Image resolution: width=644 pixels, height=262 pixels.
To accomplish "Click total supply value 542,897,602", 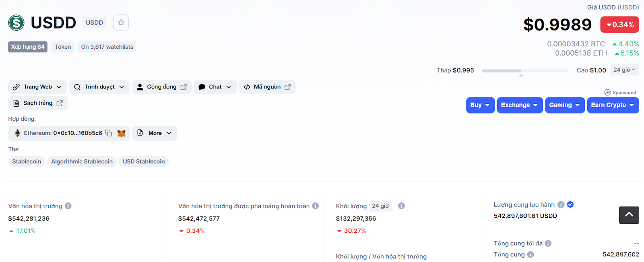I will click(x=621, y=254).
